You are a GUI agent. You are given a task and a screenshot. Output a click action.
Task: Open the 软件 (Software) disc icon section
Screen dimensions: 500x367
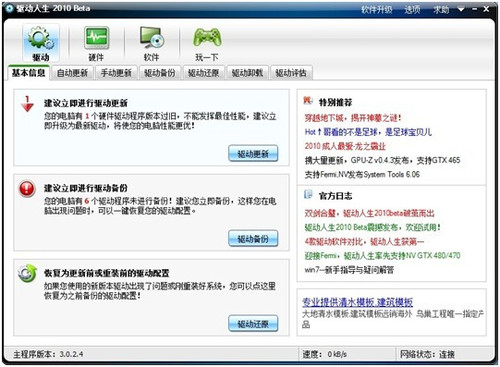click(x=152, y=43)
